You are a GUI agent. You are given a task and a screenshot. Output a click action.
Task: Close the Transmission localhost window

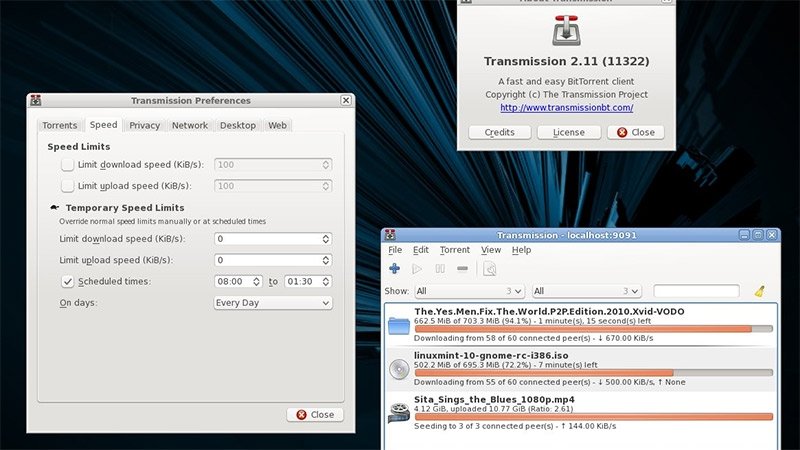[x=772, y=235]
